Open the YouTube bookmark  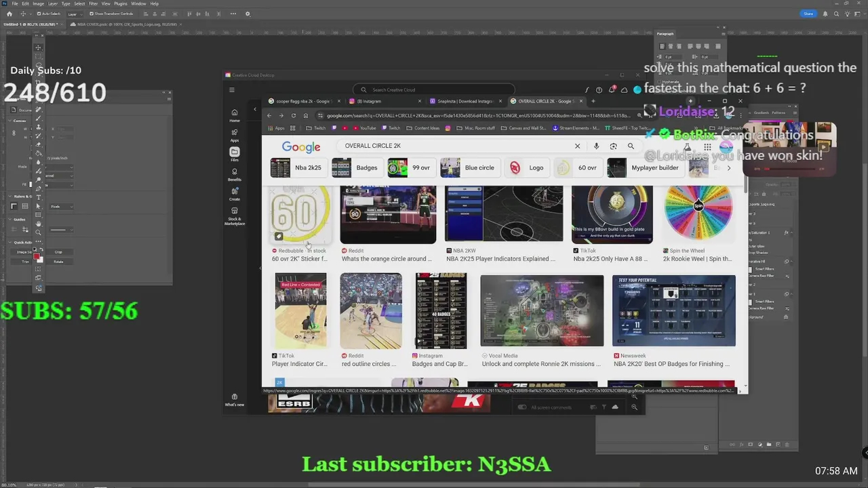click(364, 127)
